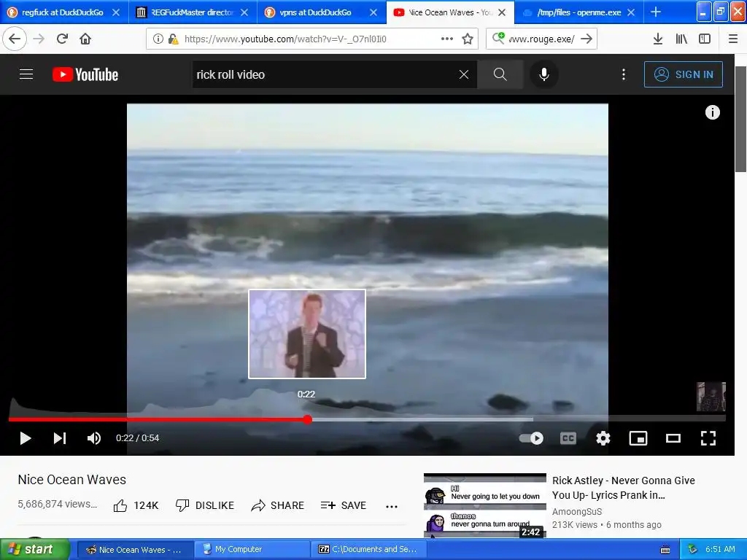Toggle the browser sidebar
This screenshot has width=747, height=560.
click(x=705, y=39)
